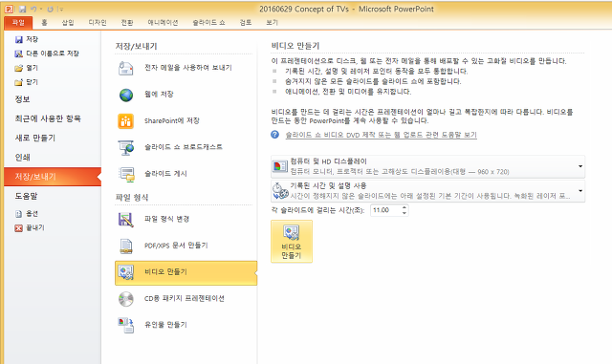Viewport: 612px width, 364px height.
Task: Click the seconds per slide field showing 11.00
Action: (x=385, y=210)
